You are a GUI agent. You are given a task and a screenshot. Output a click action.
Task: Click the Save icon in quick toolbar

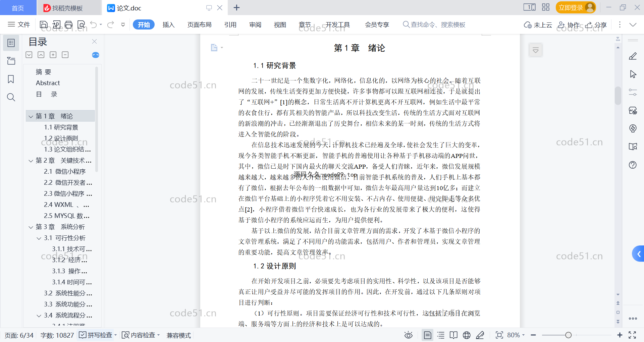click(44, 24)
